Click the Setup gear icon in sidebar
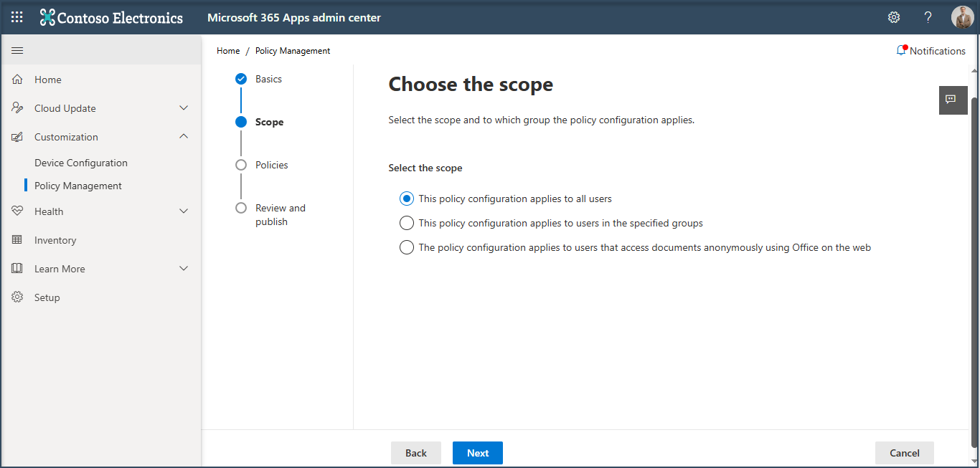The image size is (980, 468). click(17, 297)
